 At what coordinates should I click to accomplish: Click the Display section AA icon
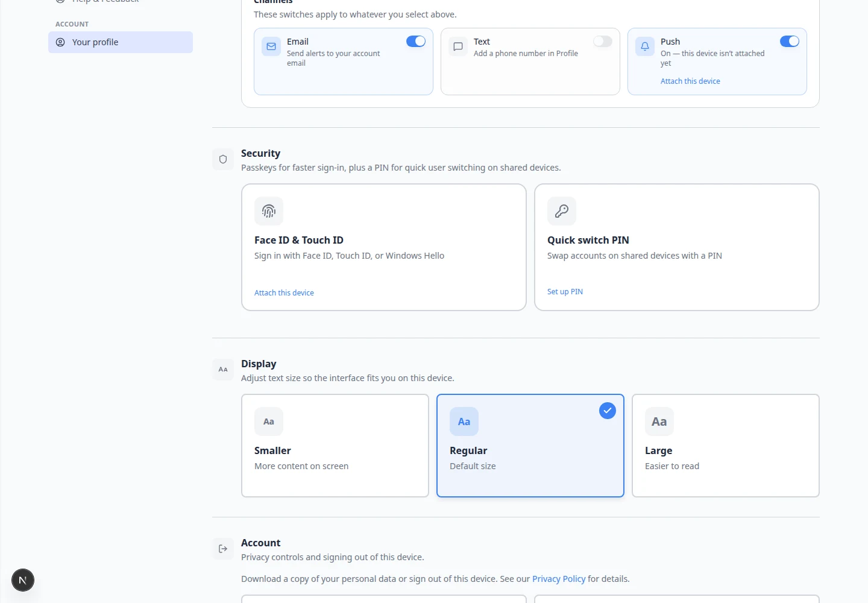click(223, 370)
